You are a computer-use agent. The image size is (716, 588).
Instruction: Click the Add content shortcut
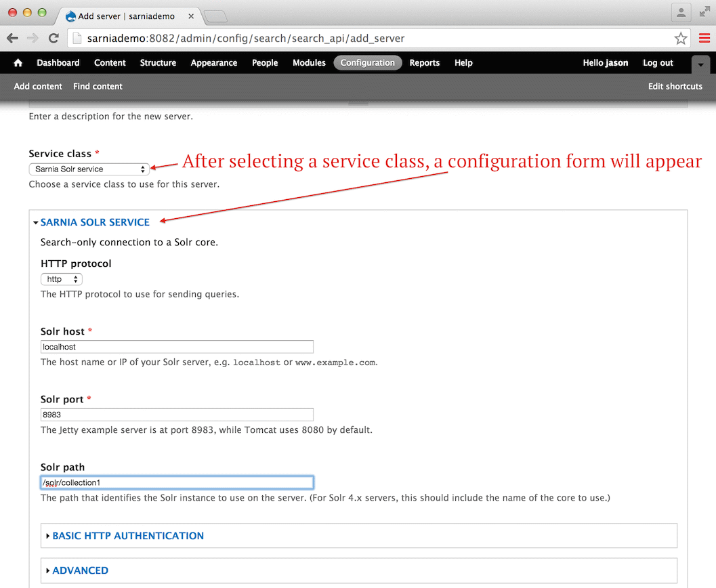pos(38,87)
